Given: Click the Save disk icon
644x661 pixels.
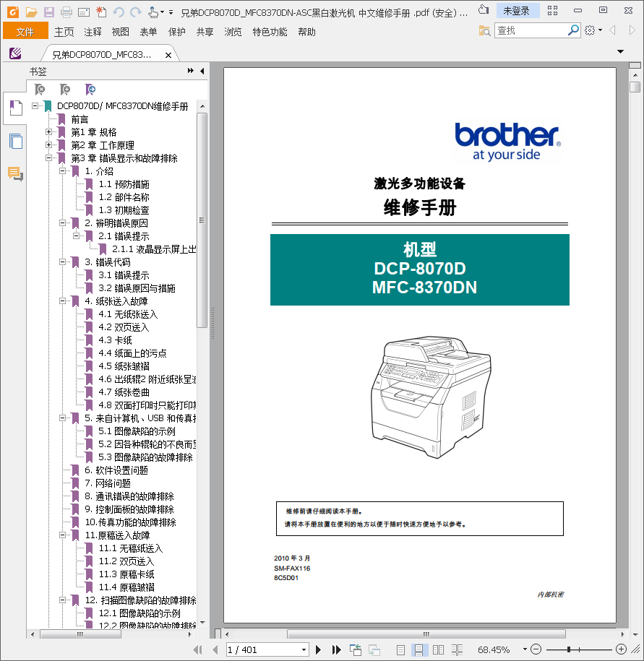Looking at the screenshot, I should pyautogui.click(x=49, y=12).
